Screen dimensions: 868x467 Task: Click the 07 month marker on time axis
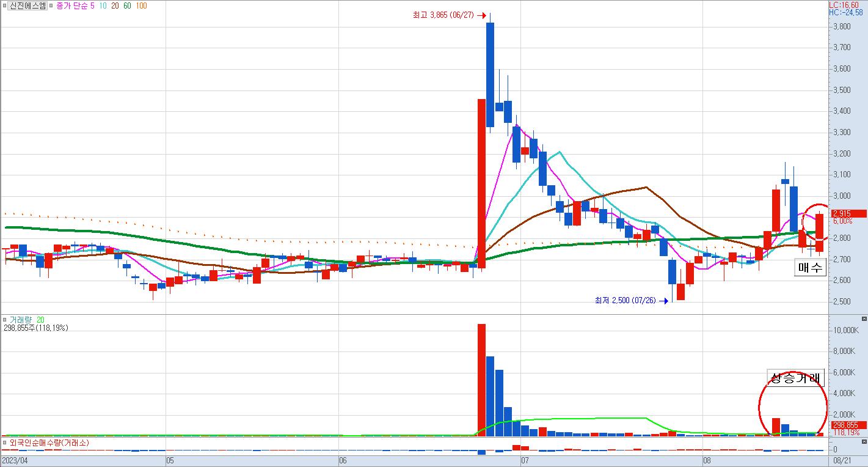(525, 460)
